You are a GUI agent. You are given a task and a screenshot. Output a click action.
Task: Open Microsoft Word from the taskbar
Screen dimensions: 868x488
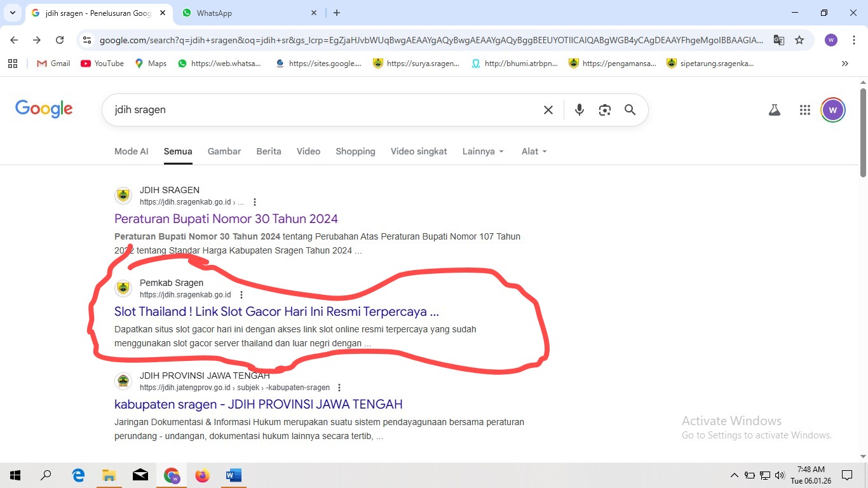[x=233, y=475]
